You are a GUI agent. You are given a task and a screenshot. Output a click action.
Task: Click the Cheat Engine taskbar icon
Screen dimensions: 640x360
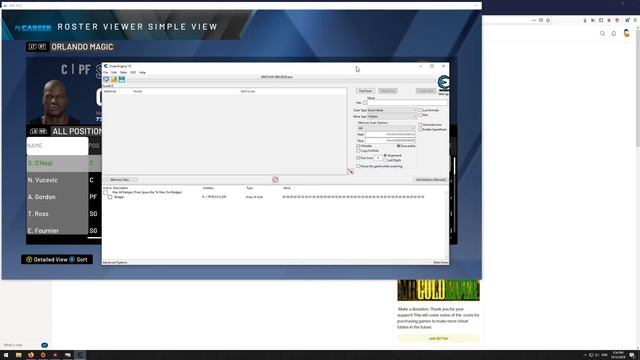(80, 355)
